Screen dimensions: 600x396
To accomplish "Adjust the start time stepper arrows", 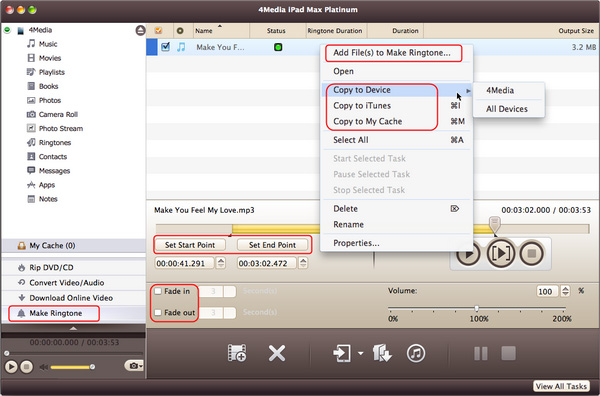I will tap(221, 263).
